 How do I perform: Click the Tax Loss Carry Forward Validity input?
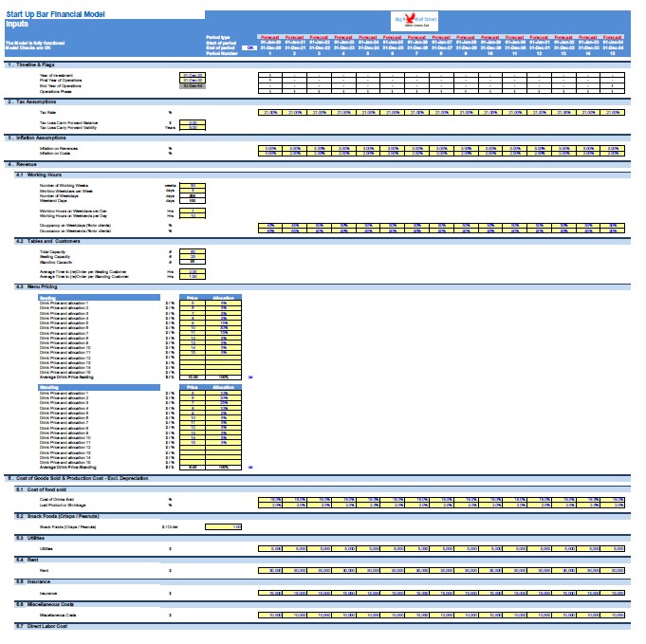(194, 129)
